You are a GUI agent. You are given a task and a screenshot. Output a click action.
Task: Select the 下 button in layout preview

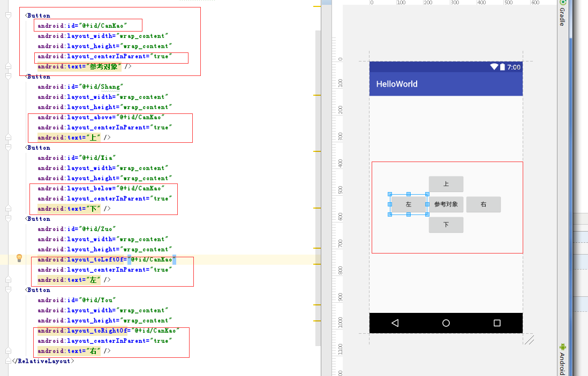point(446,225)
